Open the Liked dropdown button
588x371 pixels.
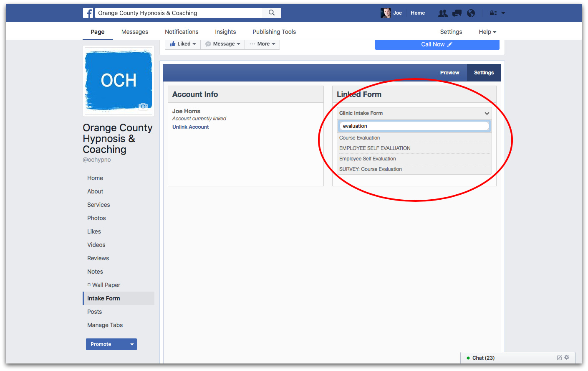(183, 44)
